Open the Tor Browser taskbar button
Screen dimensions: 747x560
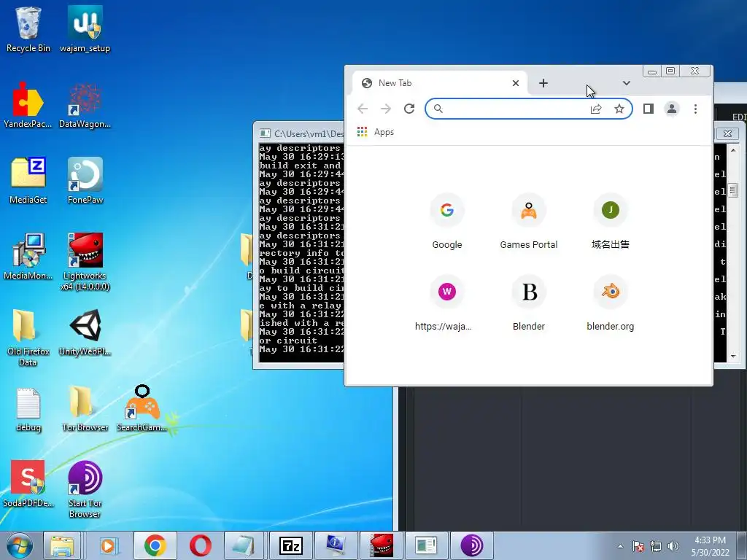[472, 545]
